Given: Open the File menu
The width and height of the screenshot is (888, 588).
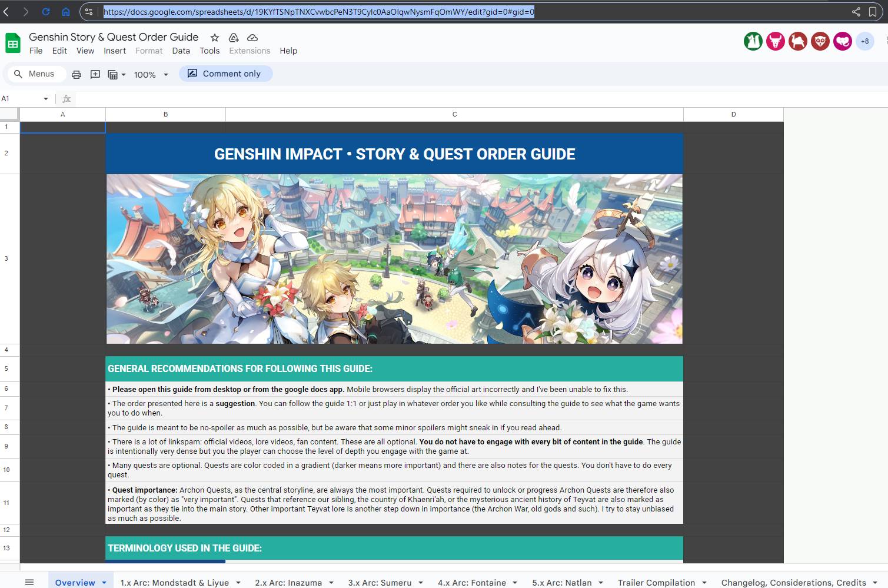Looking at the screenshot, I should coord(36,51).
